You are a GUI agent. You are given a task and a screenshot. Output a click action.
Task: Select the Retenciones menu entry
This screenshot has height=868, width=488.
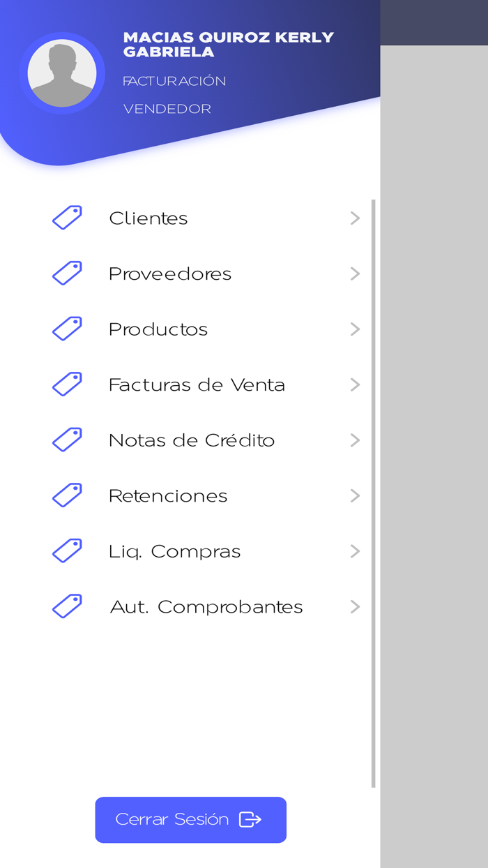[x=168, y=495]
